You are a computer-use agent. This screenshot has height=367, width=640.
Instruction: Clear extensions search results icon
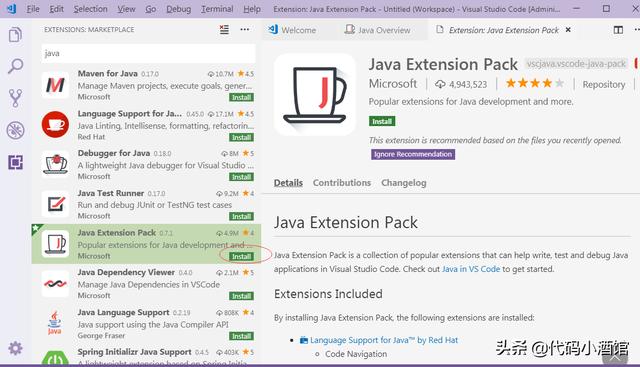click(224, 29)
